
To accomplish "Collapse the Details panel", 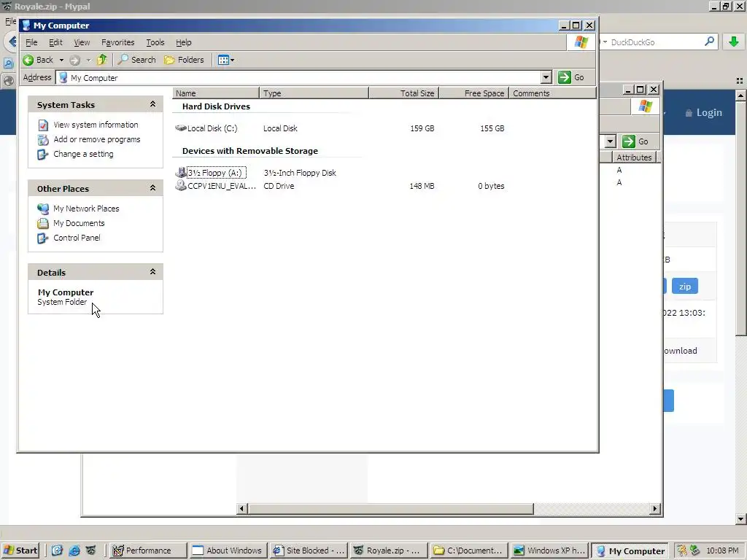I will (x=152, y=272).
